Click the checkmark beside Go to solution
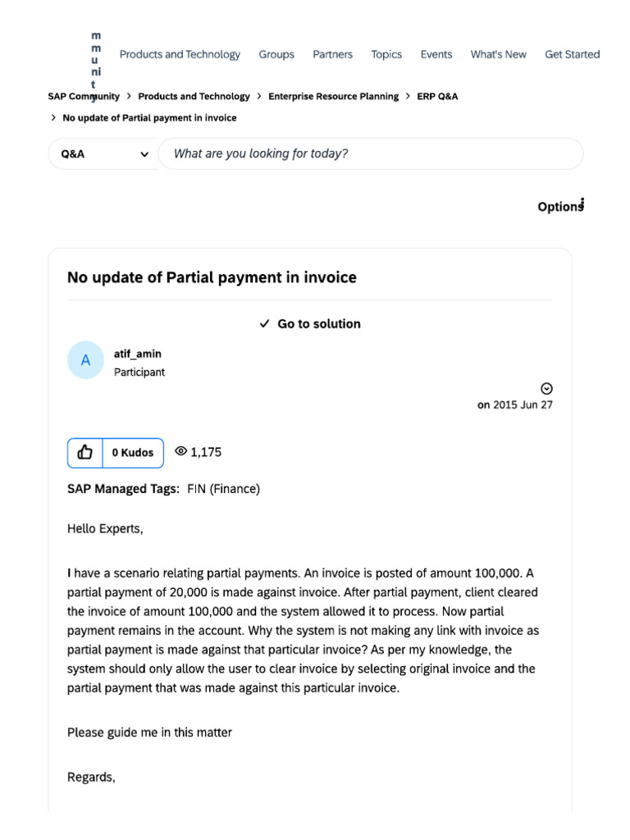 (x=264, y=323)
